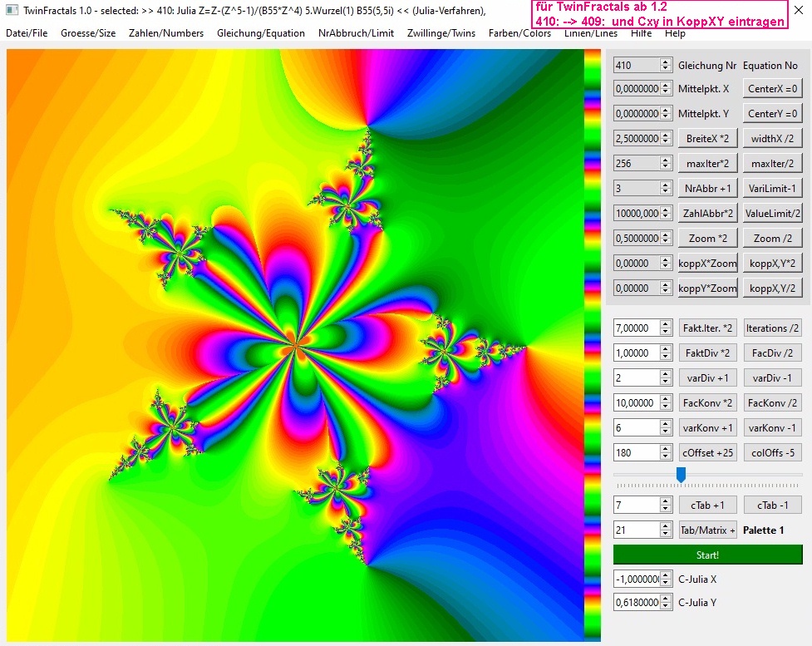Click up arrow of C-Julia X spinner

(x=666, y=575)
